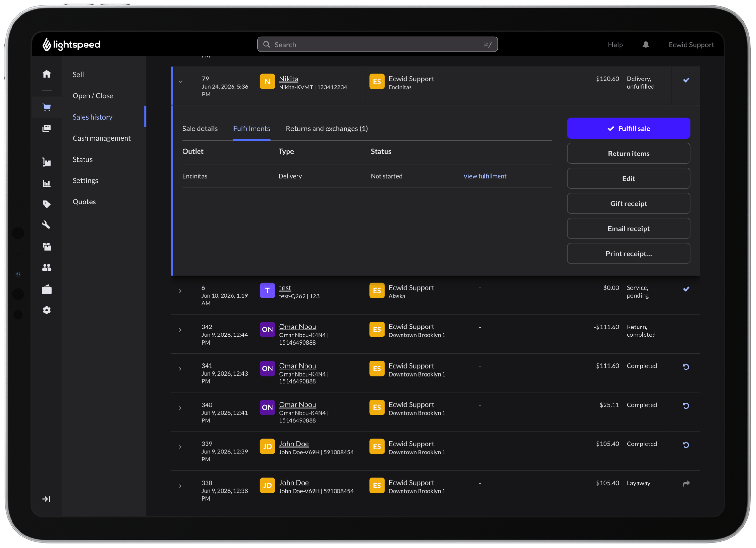
Task: Open the register icon in sidebar
Action: (x=47, y=129)
